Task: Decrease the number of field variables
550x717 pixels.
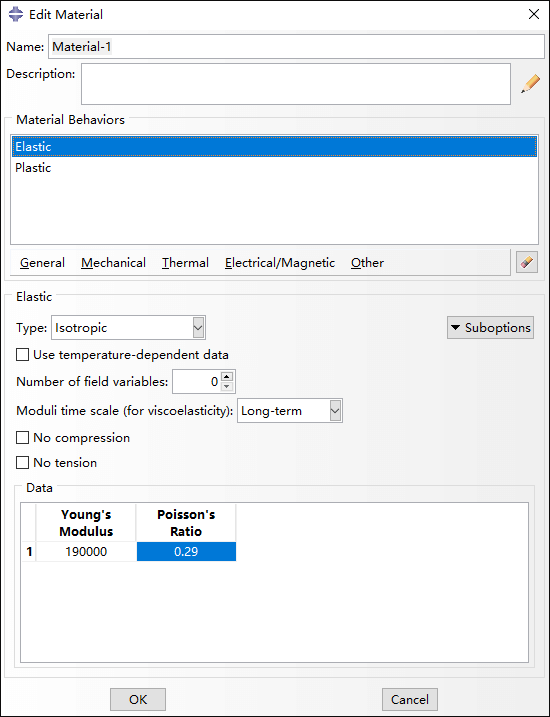Action: tap(227, 387)
